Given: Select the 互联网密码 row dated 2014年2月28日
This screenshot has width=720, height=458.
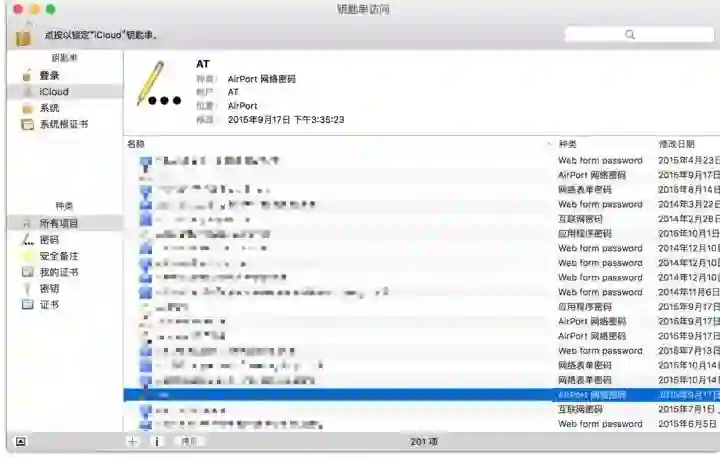Looking at the screenshot, I should 422,219.
